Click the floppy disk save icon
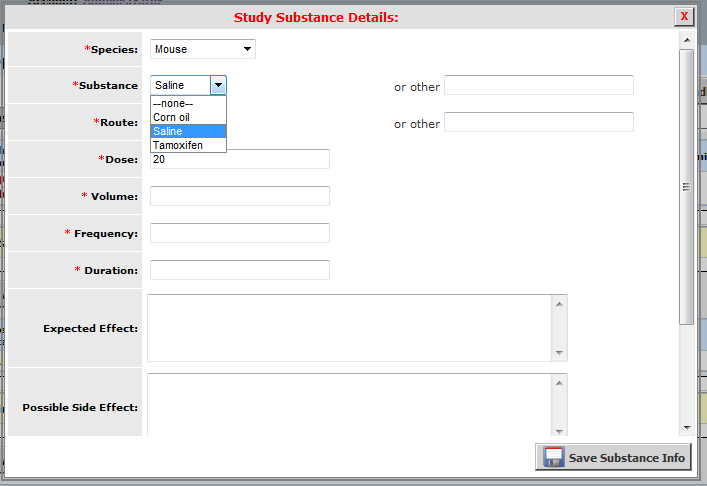This screenshot has width=707, height=486. [553, 457]
